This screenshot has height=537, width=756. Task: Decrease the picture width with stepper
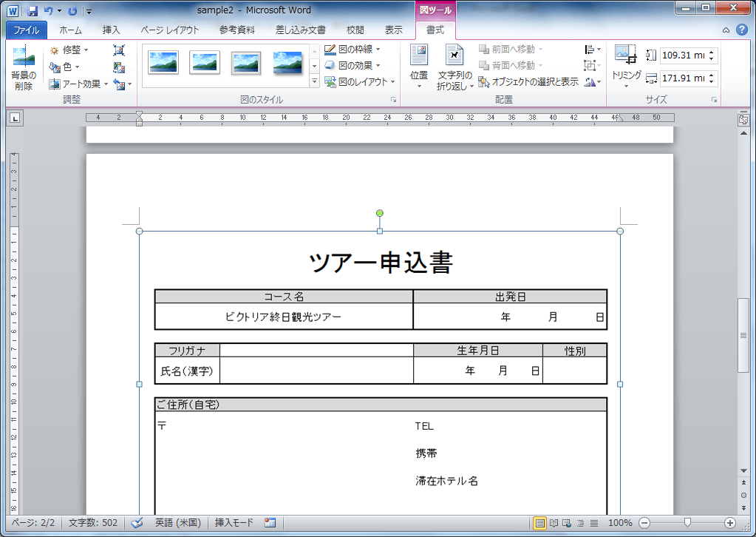(712, 81)
